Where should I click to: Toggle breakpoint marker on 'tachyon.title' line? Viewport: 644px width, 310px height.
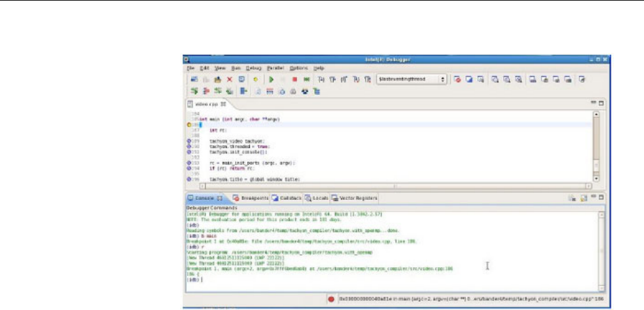coord(189,179)
